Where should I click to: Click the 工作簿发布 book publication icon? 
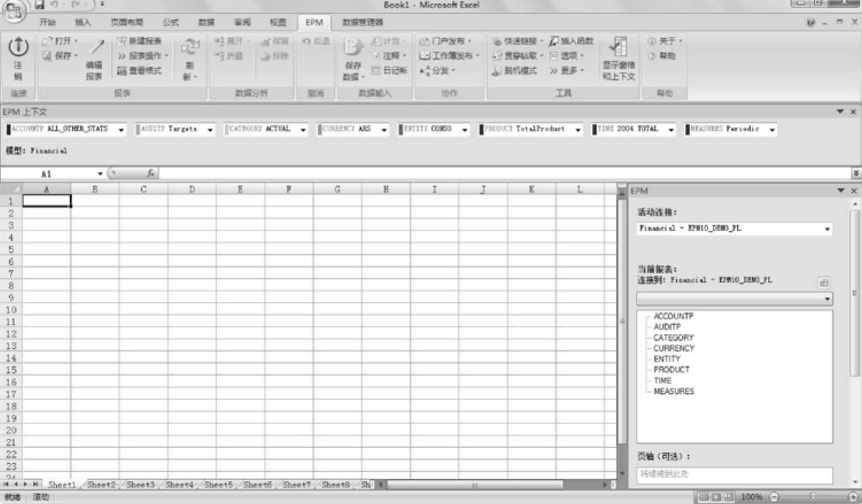[425, 56]
